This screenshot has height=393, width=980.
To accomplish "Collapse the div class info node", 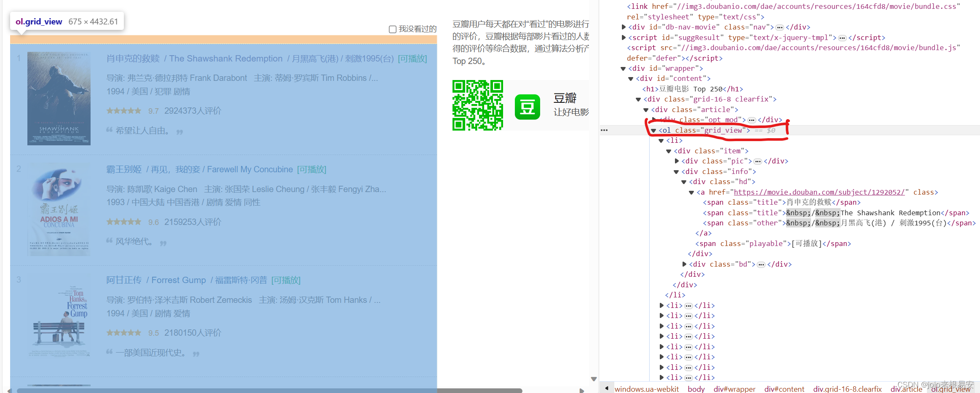I will 676,172.
